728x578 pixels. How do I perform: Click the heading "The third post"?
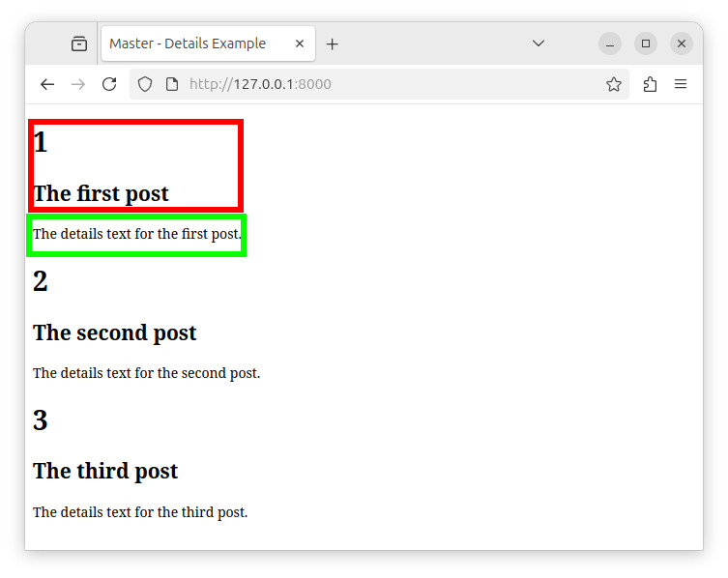[x=105, y=471]
